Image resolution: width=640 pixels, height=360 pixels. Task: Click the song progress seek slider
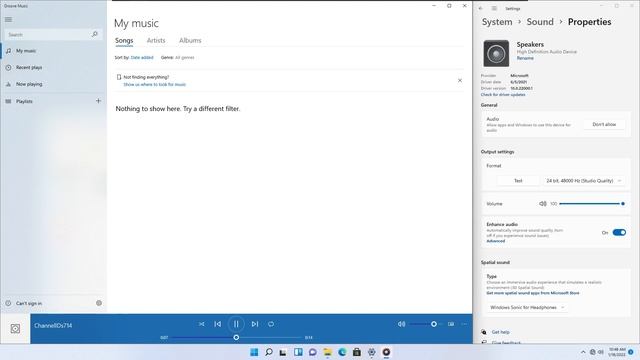[236, 338]
